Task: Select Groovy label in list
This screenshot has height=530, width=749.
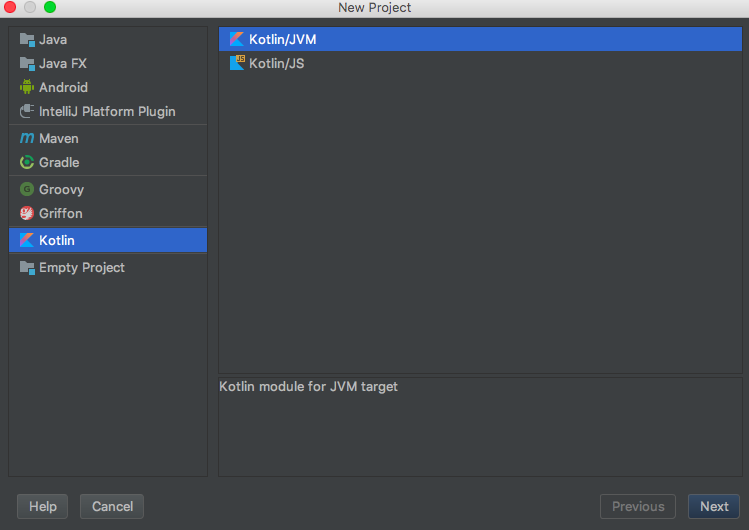Action: coord(62,190)
